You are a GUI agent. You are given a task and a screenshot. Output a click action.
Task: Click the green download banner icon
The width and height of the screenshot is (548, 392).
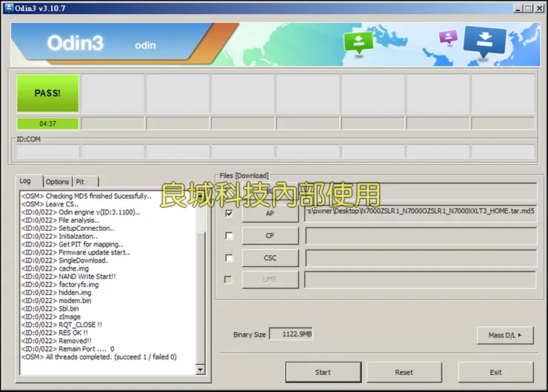[358, 43]
